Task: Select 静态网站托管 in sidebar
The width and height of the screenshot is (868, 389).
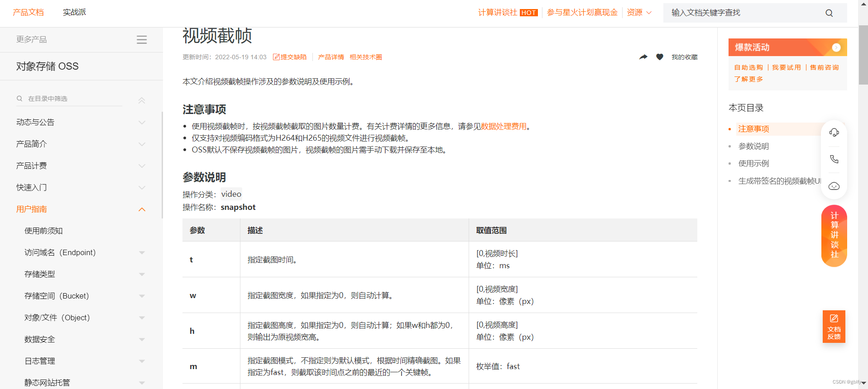Action: [x=47, y=383]
